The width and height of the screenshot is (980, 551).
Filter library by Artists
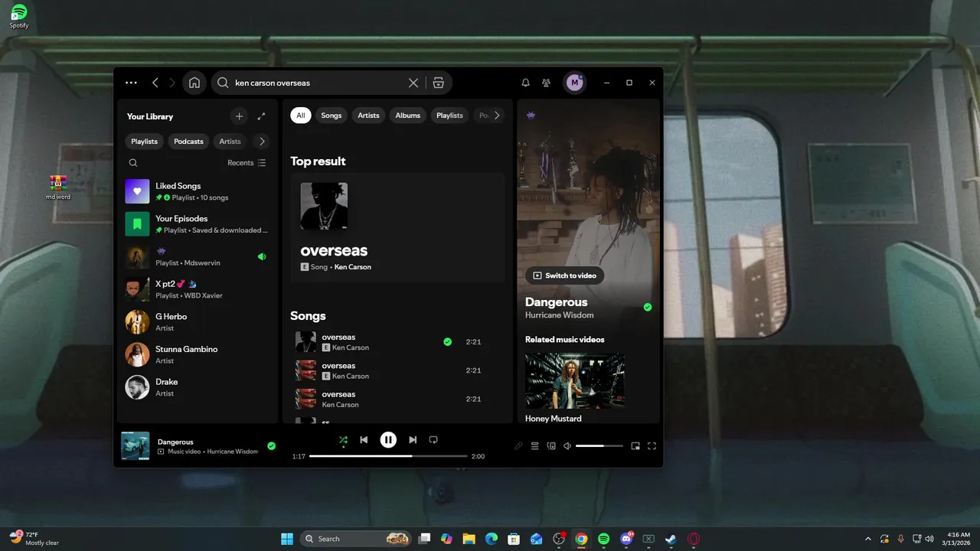click(230, 142)
